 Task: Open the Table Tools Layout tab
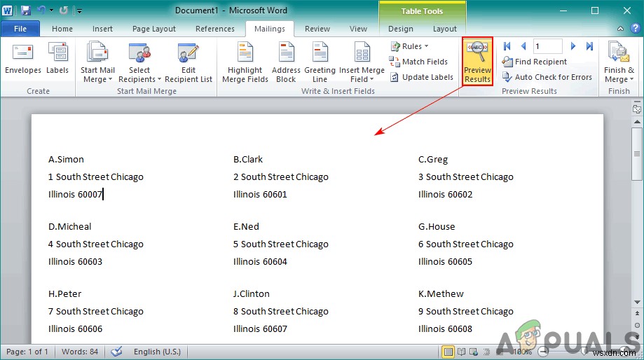(x=444, y=29)
